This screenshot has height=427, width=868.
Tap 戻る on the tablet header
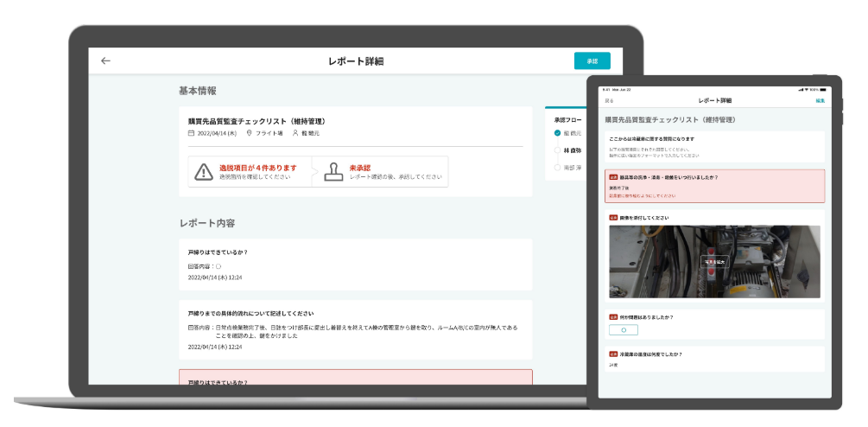coord(610,101)
